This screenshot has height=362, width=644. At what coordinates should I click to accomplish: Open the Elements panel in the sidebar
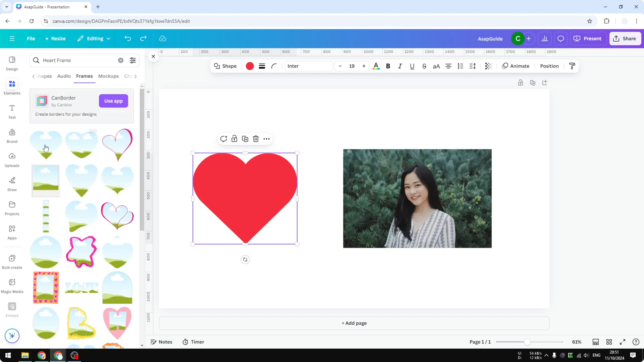tap(12, 87)
